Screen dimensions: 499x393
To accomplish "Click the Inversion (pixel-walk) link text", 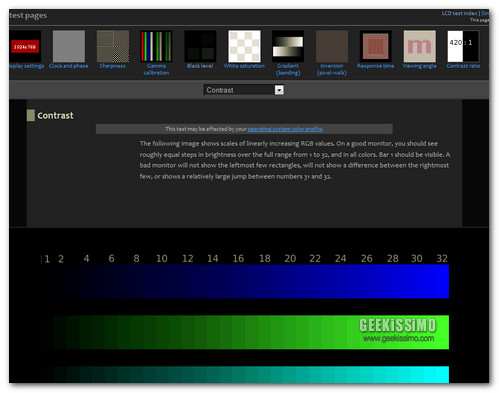I will coord(332,69).
